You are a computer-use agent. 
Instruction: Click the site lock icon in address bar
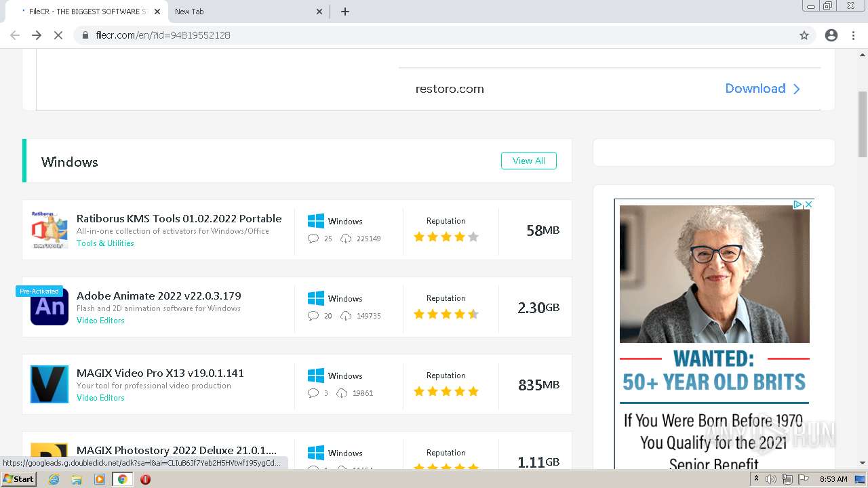(85, 35)
